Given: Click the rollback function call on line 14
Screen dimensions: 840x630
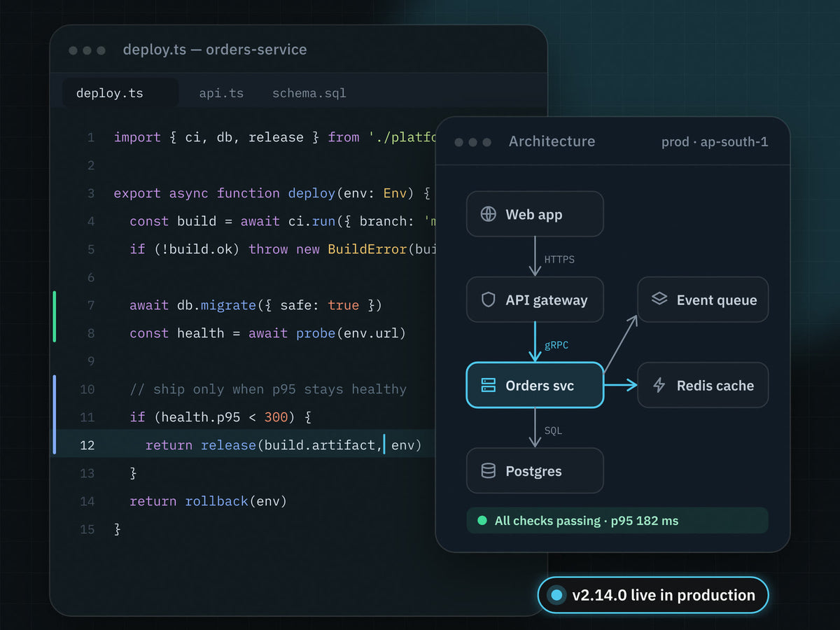Looking at the screenshot, I should coord(216,501).
